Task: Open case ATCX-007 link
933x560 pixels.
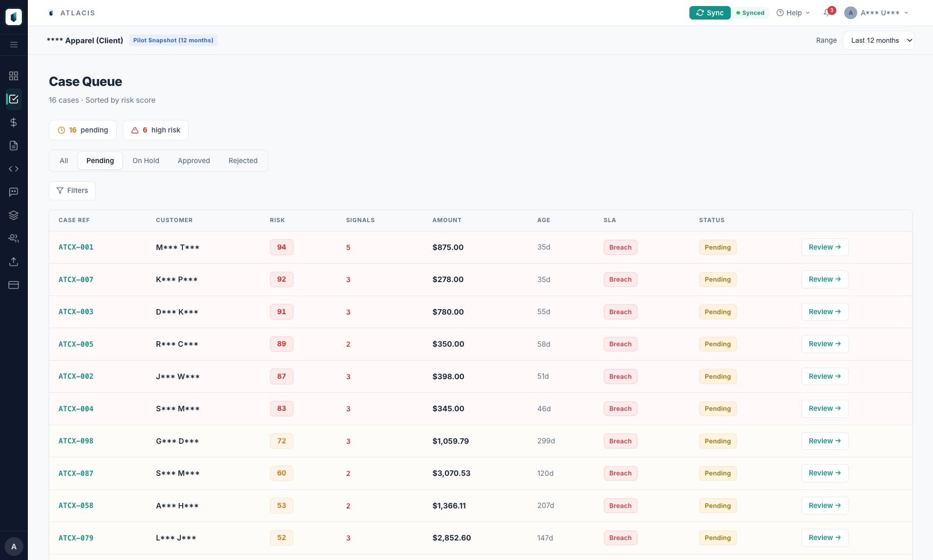Action: 76,280
